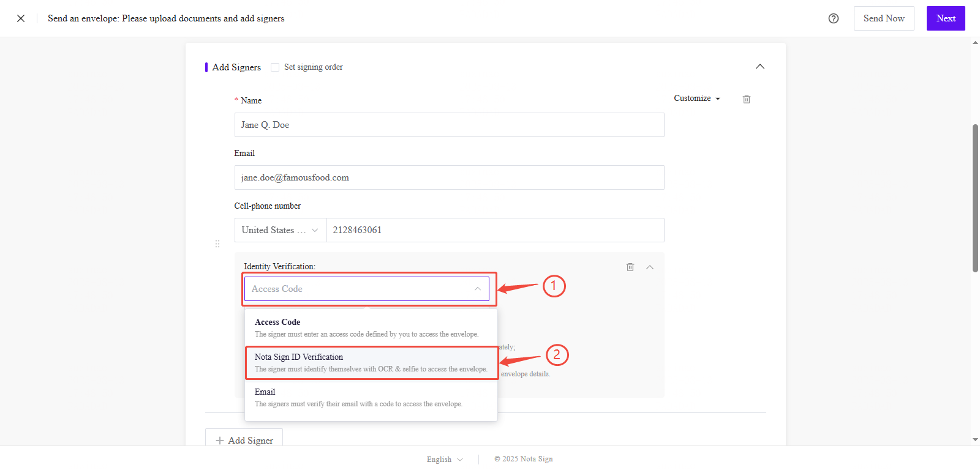Focus the Email input field
The height and width of the screenshot is (473, 980).
tap(449, 177)
